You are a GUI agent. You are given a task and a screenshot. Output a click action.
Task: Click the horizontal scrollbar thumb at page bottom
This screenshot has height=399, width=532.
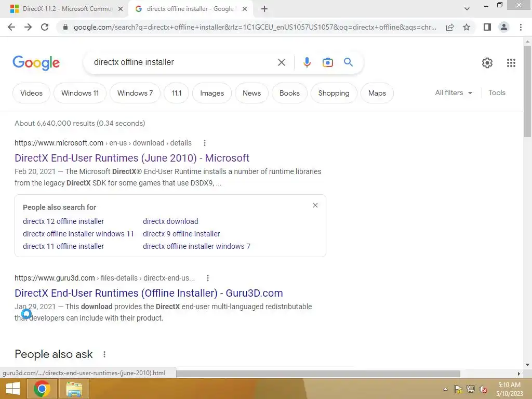pos(318,374)
